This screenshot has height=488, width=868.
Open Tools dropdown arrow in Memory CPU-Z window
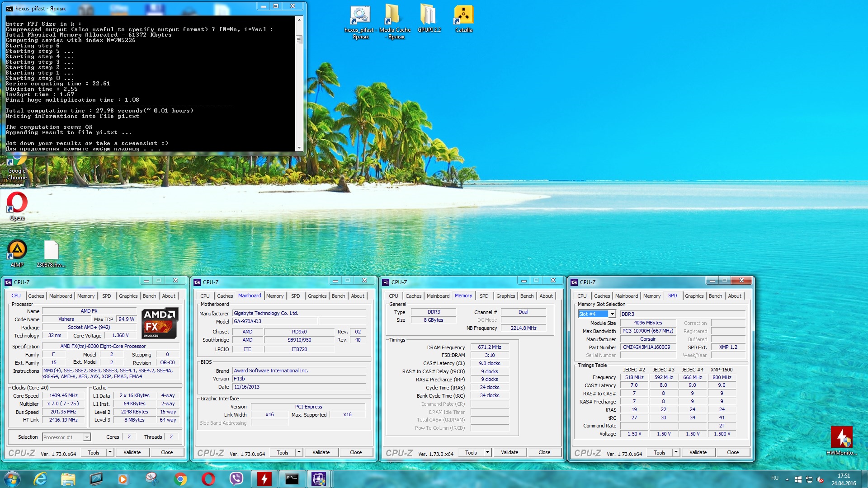point(487,452)
